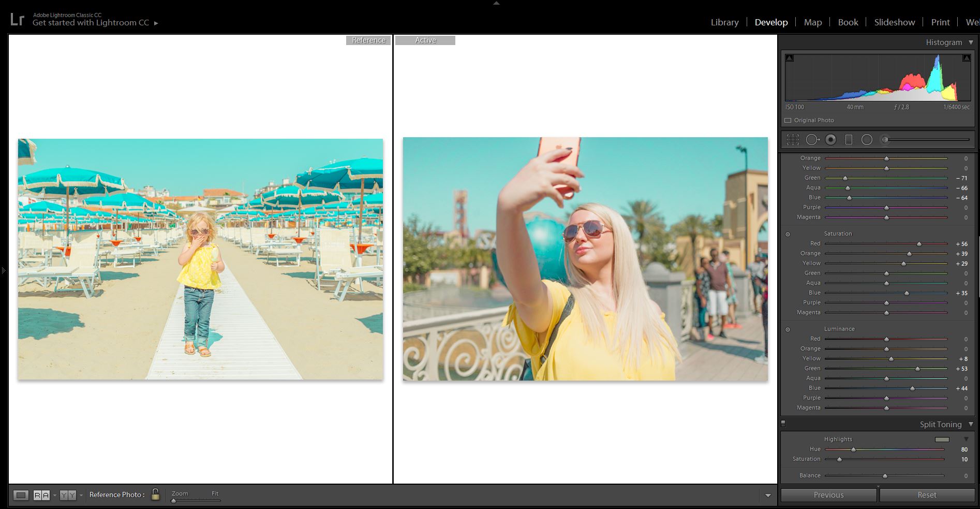Click the Hue Aqua slider handle

848,187
